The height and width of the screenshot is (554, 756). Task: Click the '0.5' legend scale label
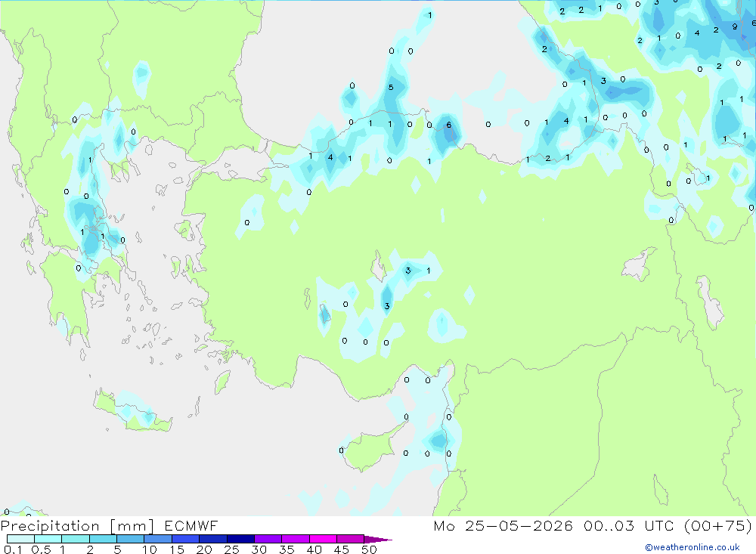(x=41, y=549)
